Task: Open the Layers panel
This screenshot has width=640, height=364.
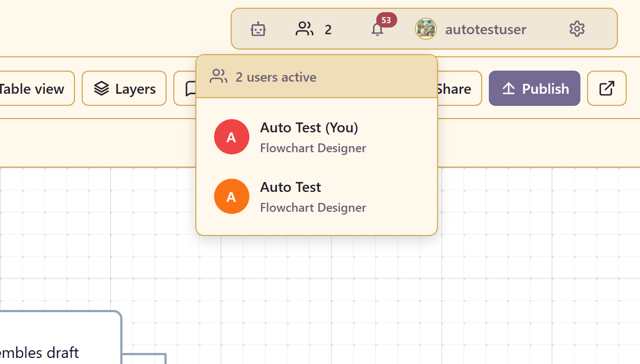Action: (x=124, y=89)
